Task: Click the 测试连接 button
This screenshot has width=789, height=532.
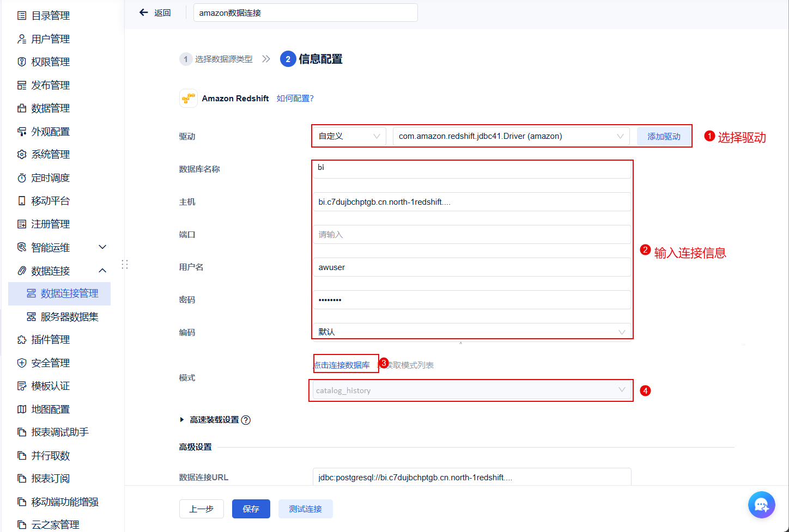Action: pos(306,509)
